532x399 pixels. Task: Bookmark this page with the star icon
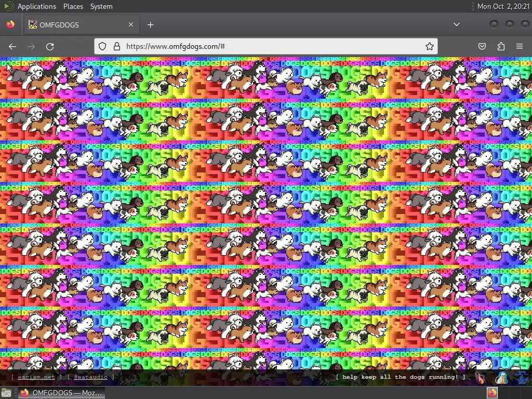(430, 46)
